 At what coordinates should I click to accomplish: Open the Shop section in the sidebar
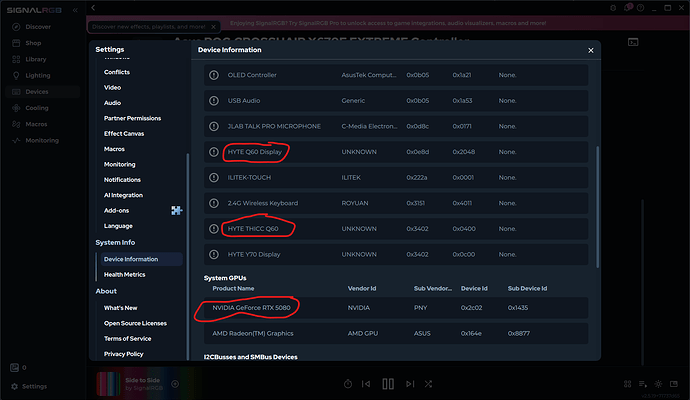33,43
